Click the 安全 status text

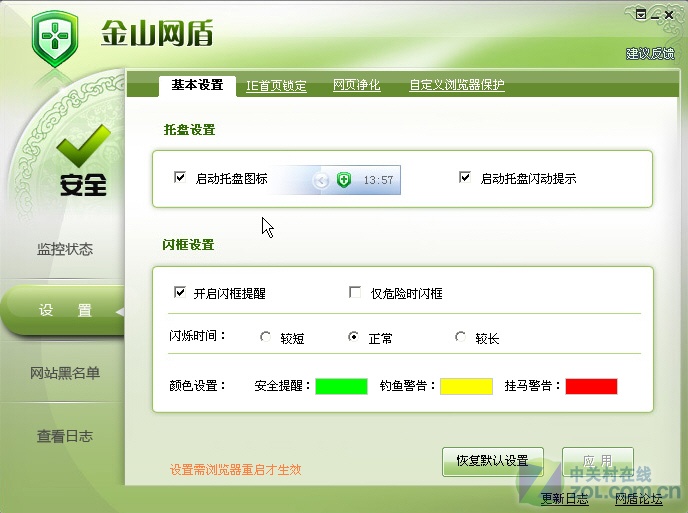pyautogui.click(x=83, y=185)
